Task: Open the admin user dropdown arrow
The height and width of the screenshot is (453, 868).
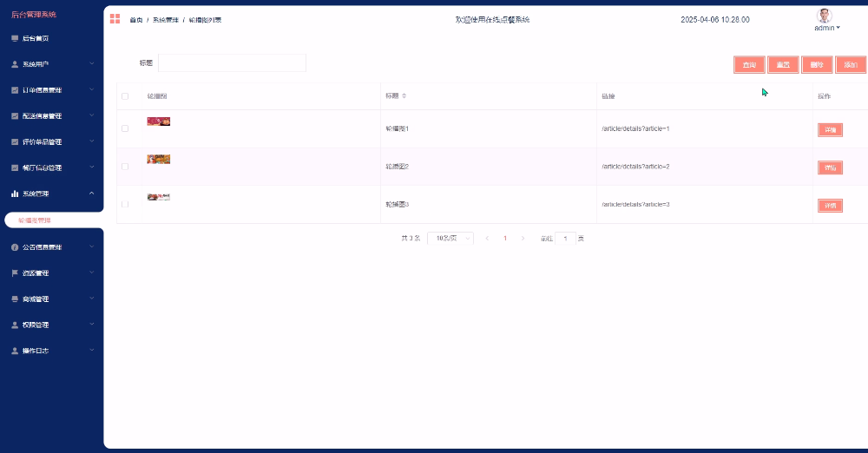Action: click(x=838, y=28)
